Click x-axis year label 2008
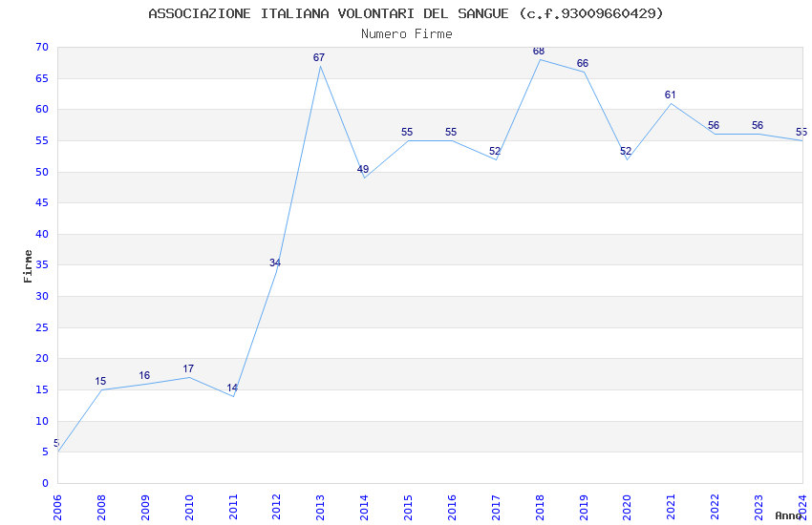This screenshot has width=812, height=525. click(x=101, y=508)
